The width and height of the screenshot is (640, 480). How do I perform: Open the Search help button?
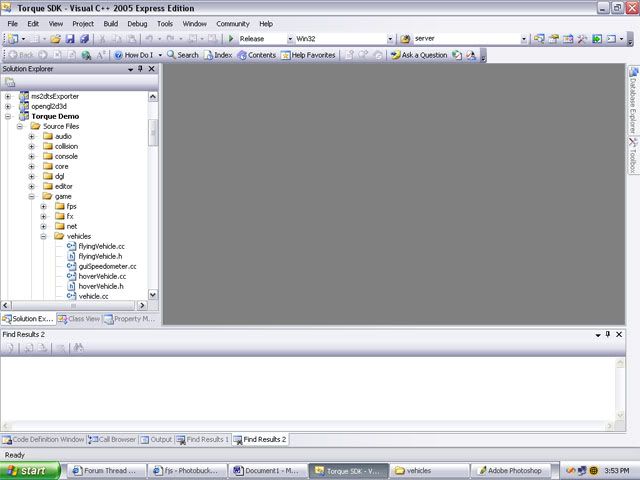[x=182, y=55]
